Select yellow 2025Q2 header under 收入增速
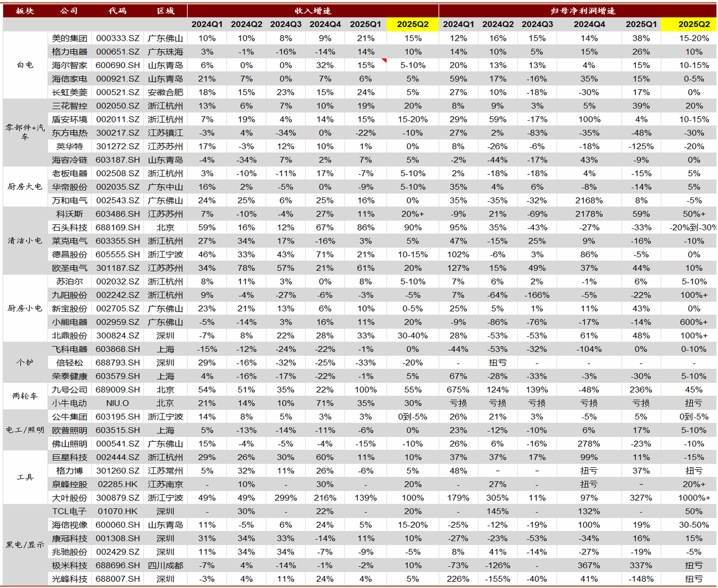The image size is (718, 588). pyautogui.click(x=413, y=24)
